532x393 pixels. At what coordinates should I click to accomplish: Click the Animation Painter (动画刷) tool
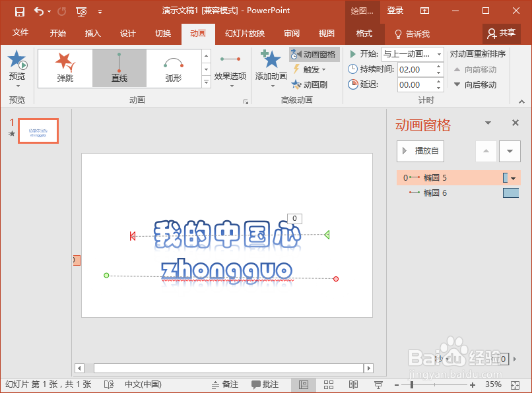coord(310,84)
